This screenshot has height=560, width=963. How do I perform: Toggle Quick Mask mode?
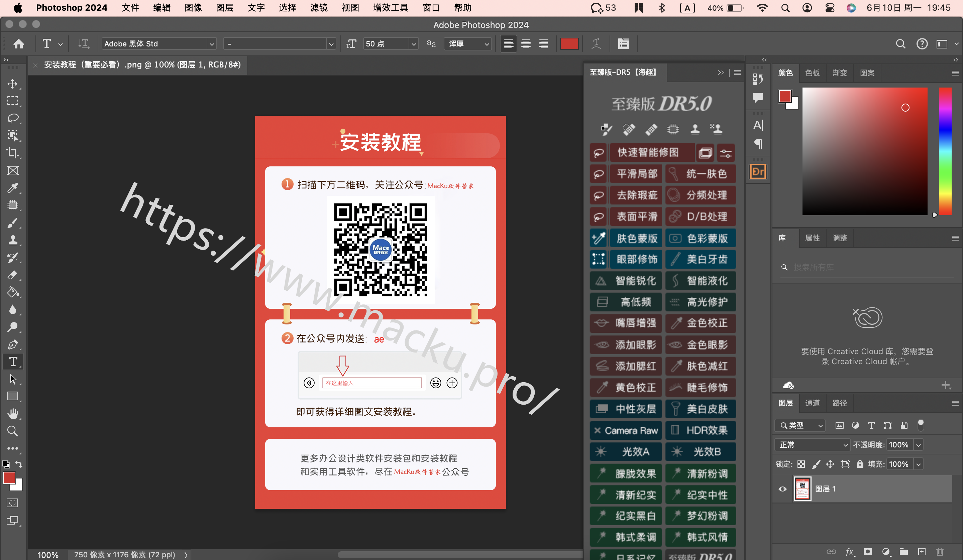(13, 503)
